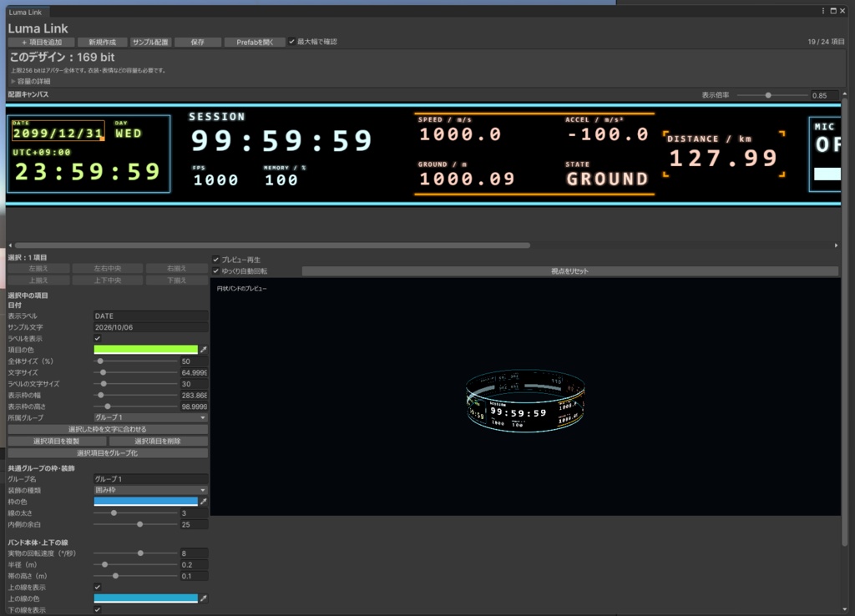
Task: Click the サンプル配置 button
Action: (x=150, y=42)
